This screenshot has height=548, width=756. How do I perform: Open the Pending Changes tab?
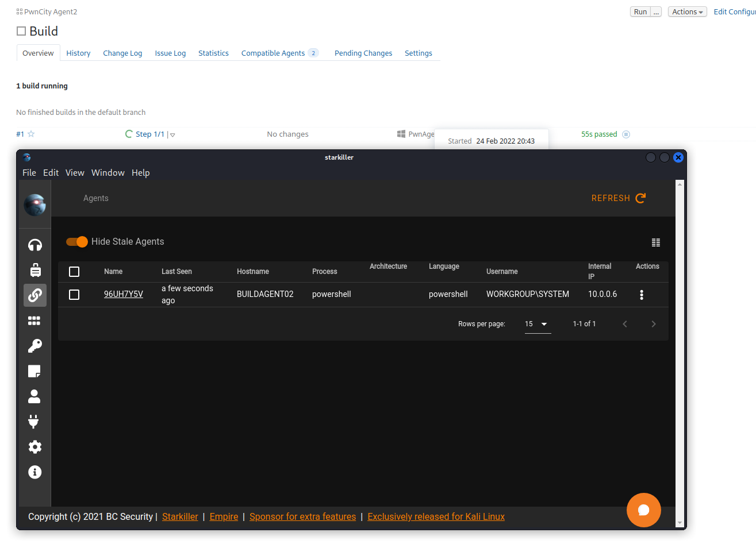point(363,53)
